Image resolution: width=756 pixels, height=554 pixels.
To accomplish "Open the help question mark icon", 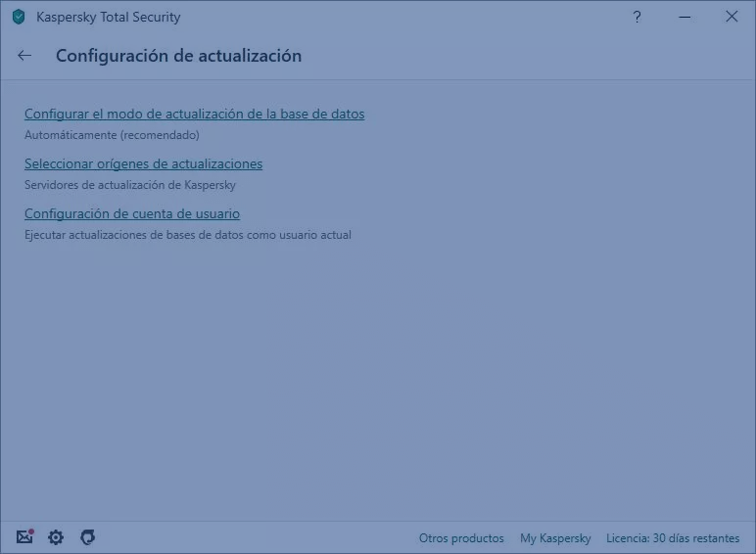I will [x=637, y=18].
